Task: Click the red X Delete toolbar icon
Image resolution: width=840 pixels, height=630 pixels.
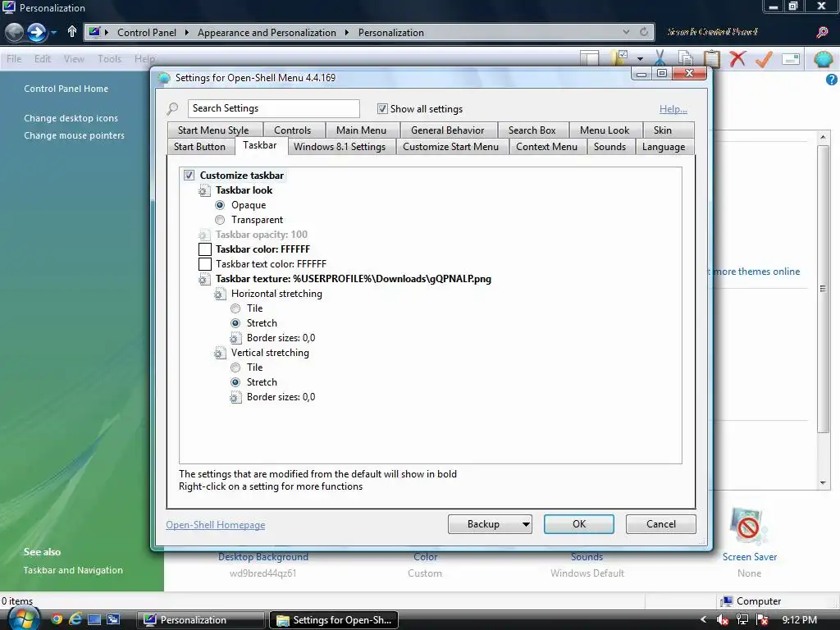Action: tap(737, 58)
